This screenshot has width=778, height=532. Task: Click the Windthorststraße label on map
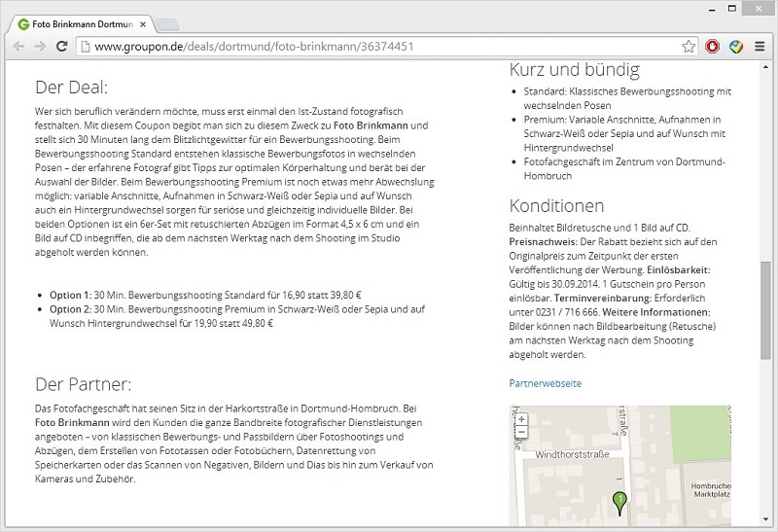coord(572,454)
